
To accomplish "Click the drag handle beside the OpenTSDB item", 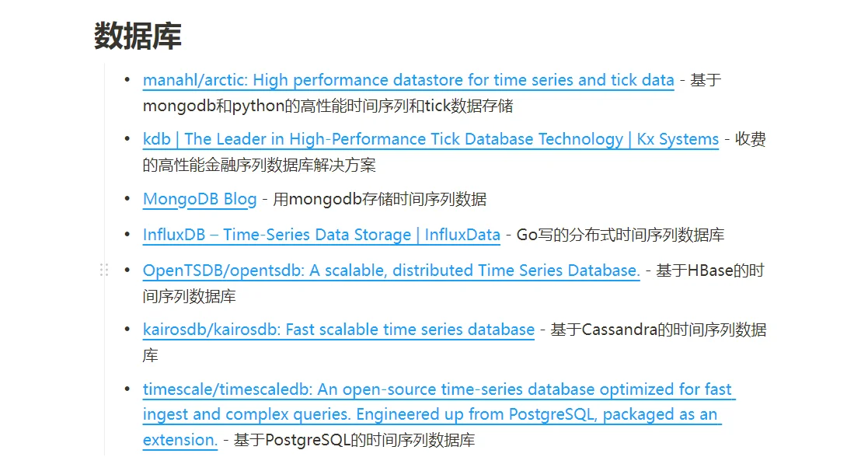I will point(104,270).
